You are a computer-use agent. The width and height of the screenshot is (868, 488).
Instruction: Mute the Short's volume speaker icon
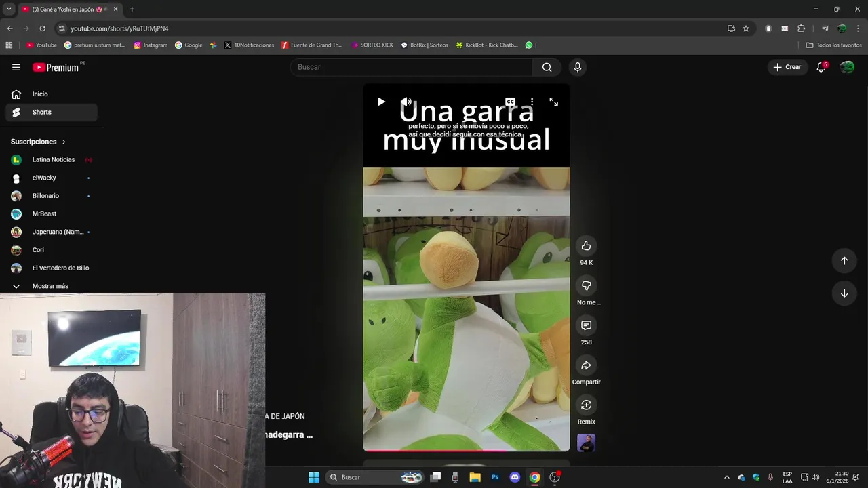(406, 102)
